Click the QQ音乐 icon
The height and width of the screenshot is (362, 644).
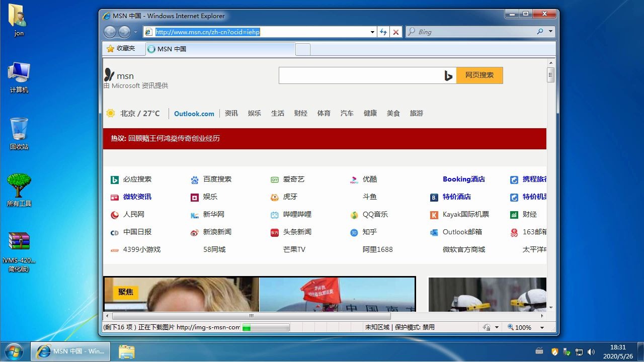coord(354,215)
